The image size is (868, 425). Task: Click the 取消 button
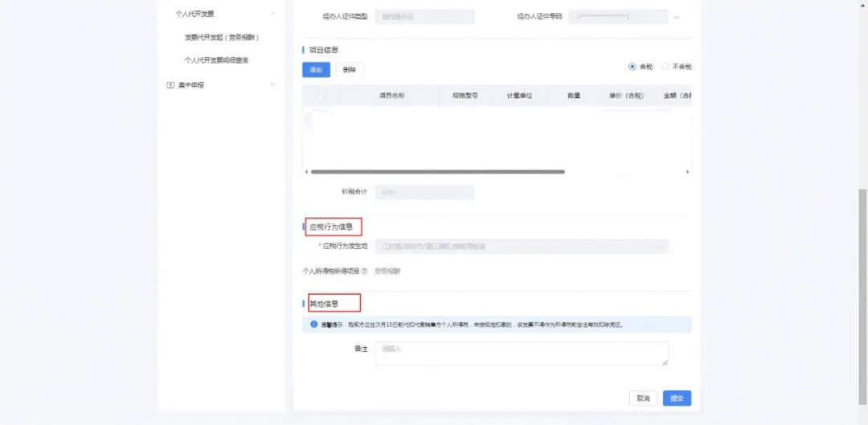(x=643, y=398)
